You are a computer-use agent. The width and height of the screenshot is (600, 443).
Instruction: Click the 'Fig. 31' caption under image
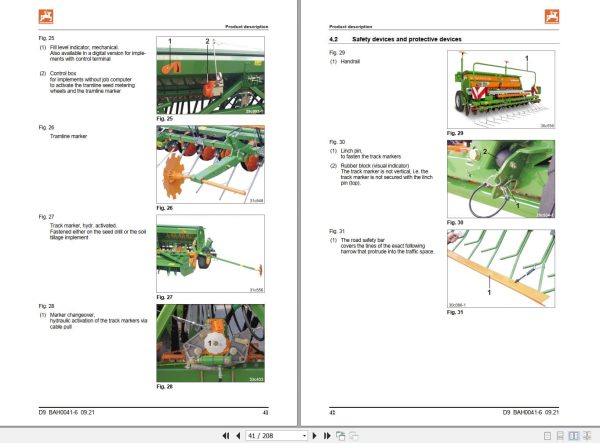point(455,312)
